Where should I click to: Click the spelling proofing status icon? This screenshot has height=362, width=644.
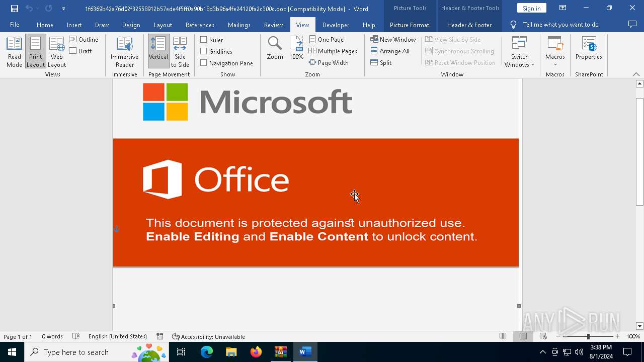coord(76,336)
